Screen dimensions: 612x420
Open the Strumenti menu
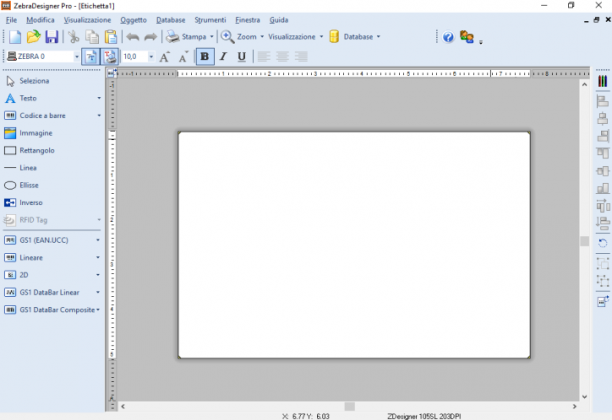(x=210, y=20)
